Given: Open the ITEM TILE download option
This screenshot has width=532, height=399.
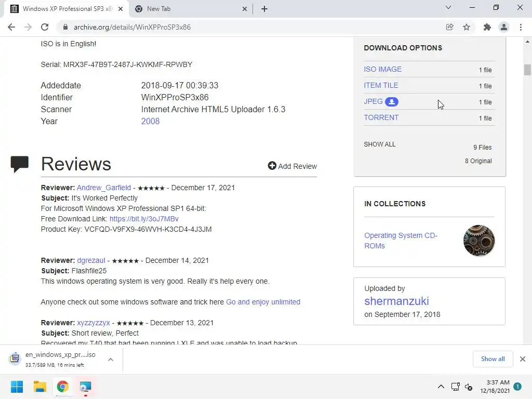Looking at the screenshot, I should tap(381, 86).
